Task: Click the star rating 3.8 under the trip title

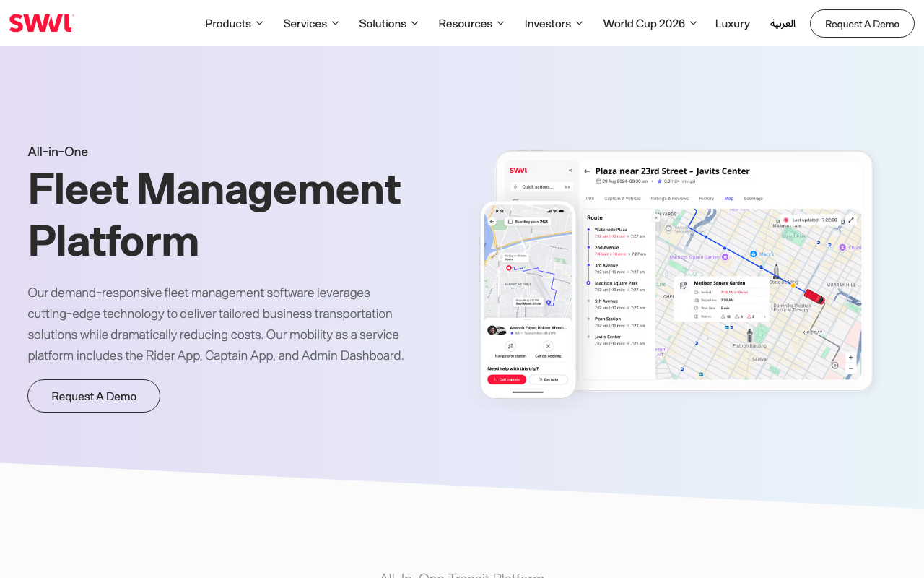Action: 678,181
